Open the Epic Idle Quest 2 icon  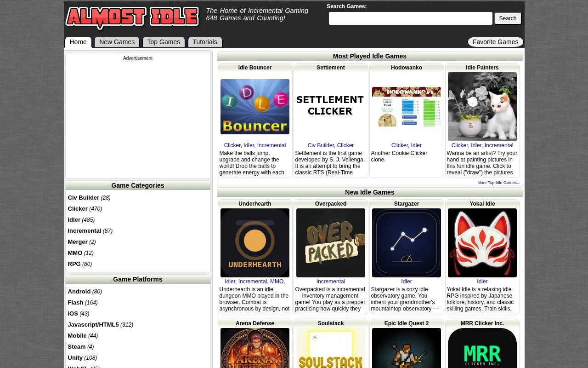click(x=407, y=348)
